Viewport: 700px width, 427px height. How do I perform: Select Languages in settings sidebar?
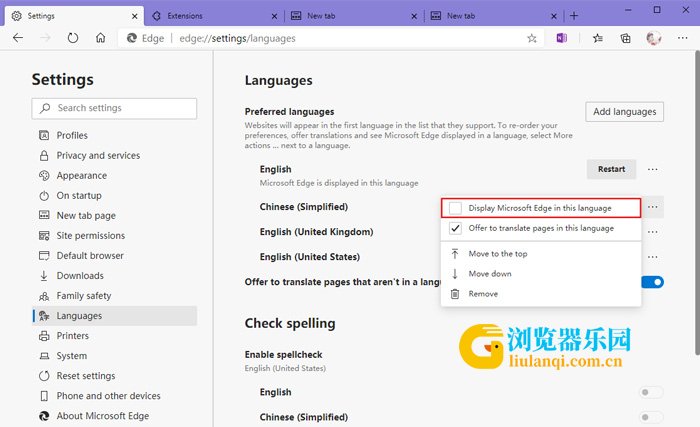(115, 316)
